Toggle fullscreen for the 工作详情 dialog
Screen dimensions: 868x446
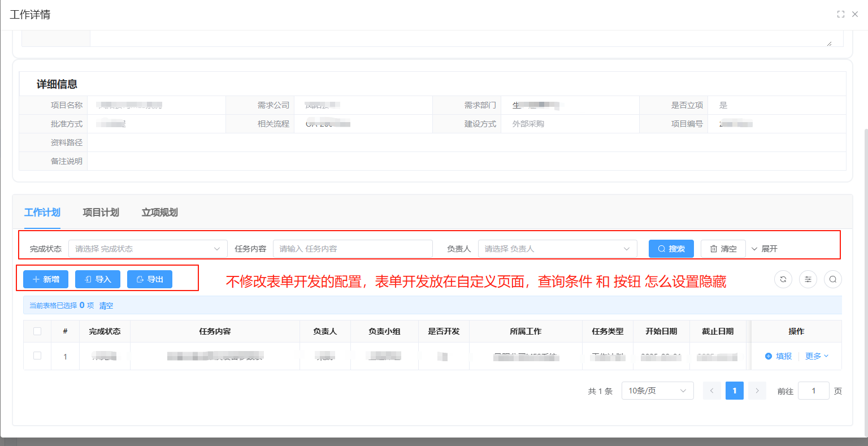(841, 14)
